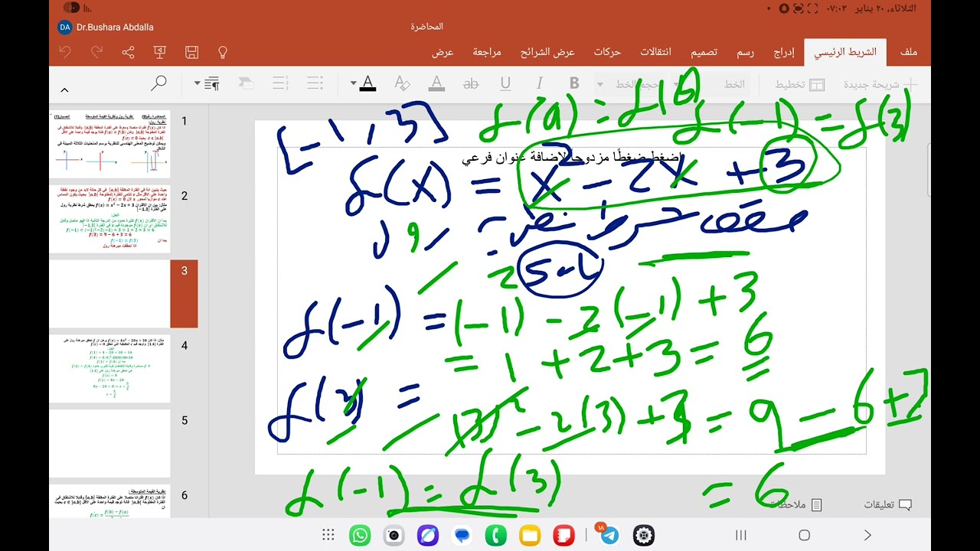The width and height of the screenshot is (980, 551).
Task: Select the Home (الشريط الرئيسي) tab
Action: [x=845, y=52]
